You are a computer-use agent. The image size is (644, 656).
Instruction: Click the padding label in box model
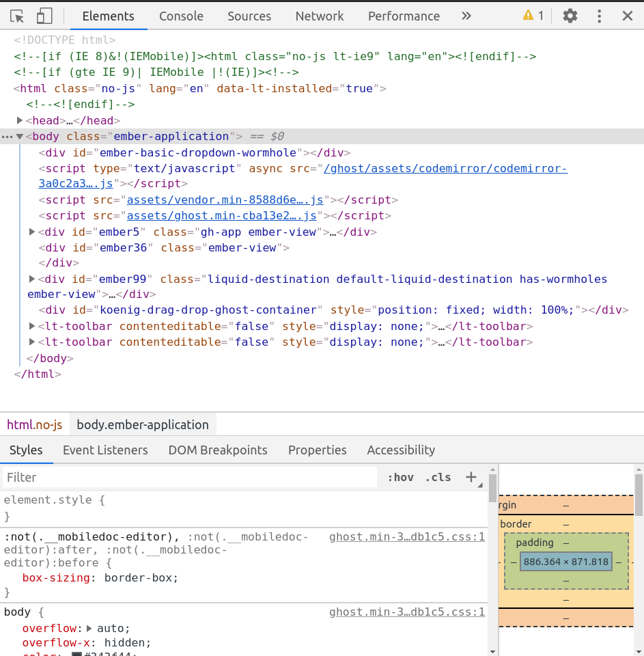(x=535, y=543)
